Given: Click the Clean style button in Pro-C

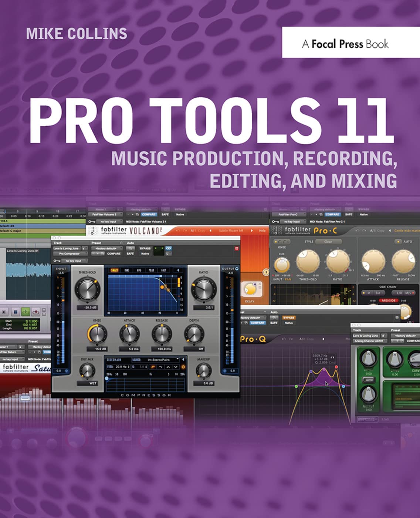Looking at the screenshot, I should coord(328,242).
